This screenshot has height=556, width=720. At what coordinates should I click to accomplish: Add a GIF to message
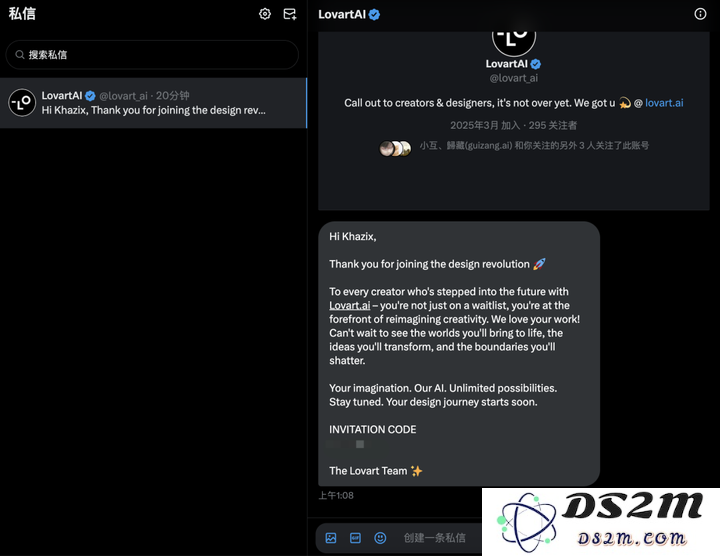(x=355, y=538)
